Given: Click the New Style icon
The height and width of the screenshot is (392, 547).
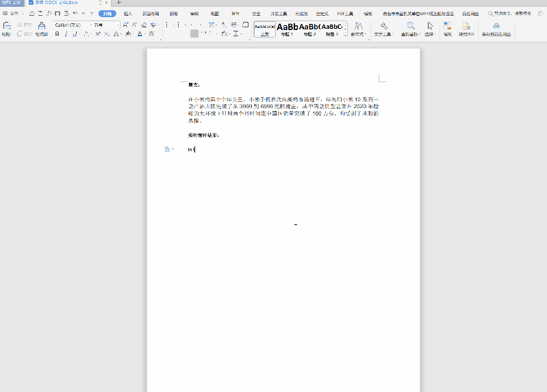Looking at the screenshot, I should pos(358,26).
